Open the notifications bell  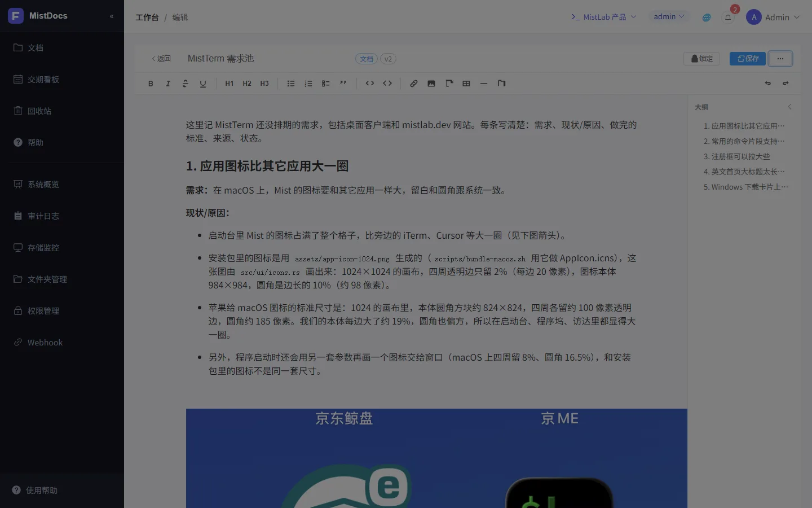tap(728, 17)
